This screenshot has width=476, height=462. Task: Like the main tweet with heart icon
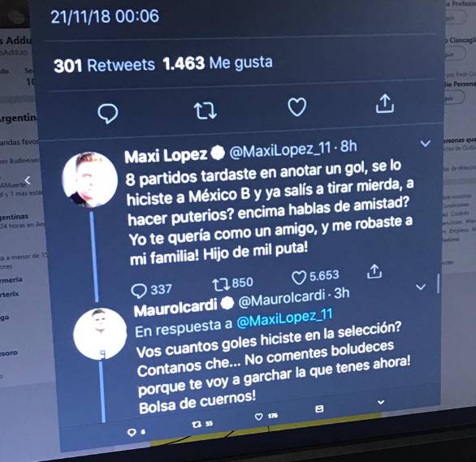pyautogui.click(x=296, y=107)
